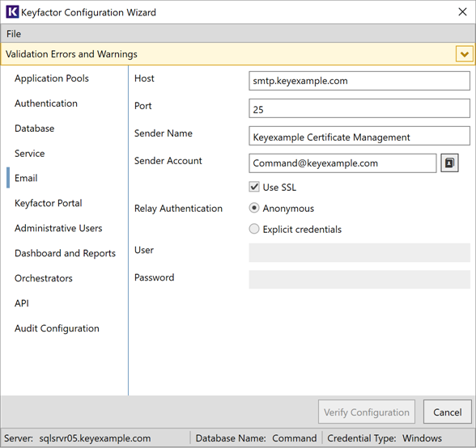Open the Authentication section
This screenshot has height=448, width=476.
coord(46,104)
